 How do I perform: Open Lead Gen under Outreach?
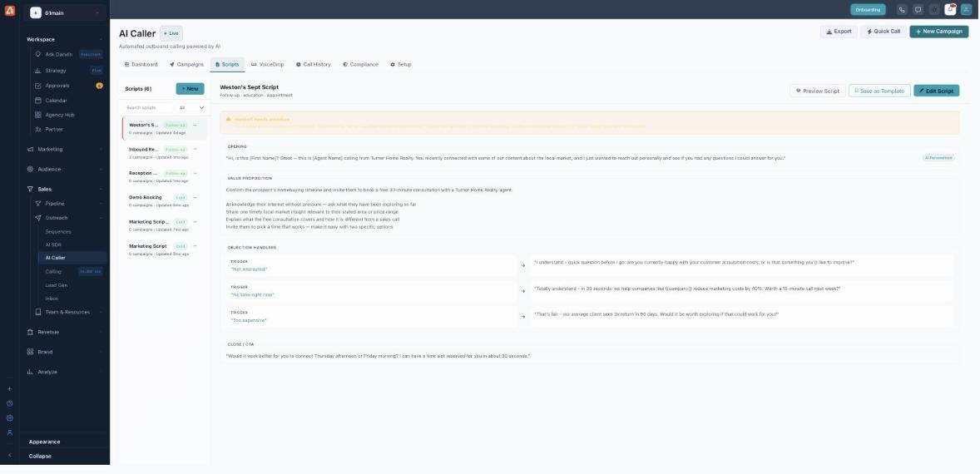click(72, 285)
